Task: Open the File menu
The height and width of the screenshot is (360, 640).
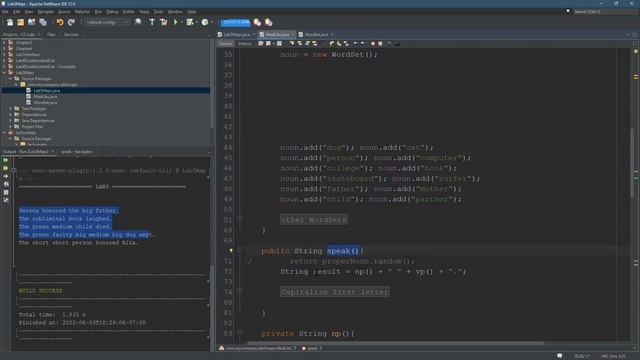Action: [x=5, y=12]
